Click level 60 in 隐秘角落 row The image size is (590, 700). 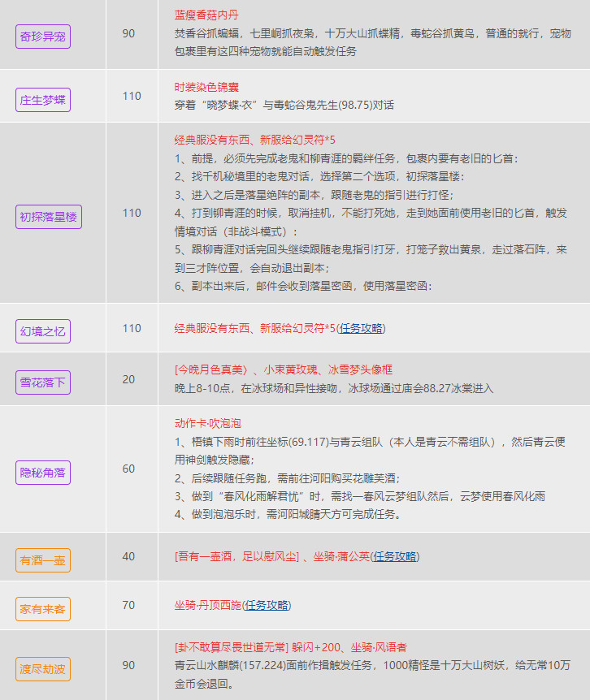point(128,469)
